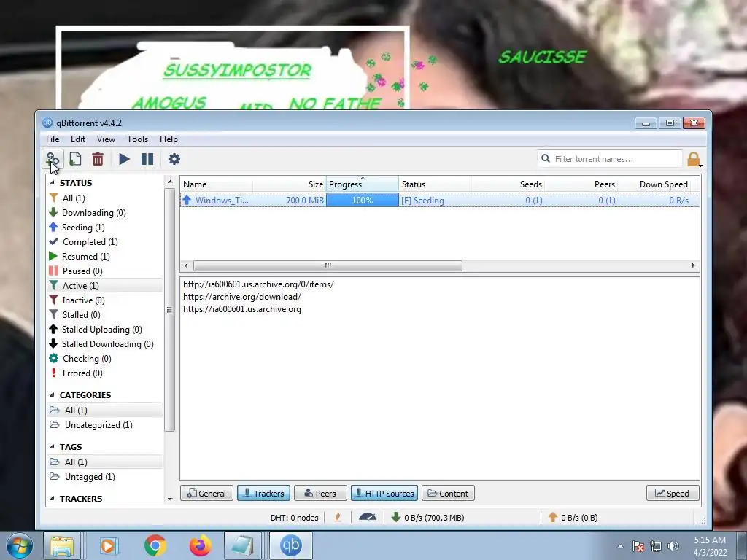Screen dimensions: 747x560
Task: Open Google Chrome from the taskbar
Action: (155, 545)
